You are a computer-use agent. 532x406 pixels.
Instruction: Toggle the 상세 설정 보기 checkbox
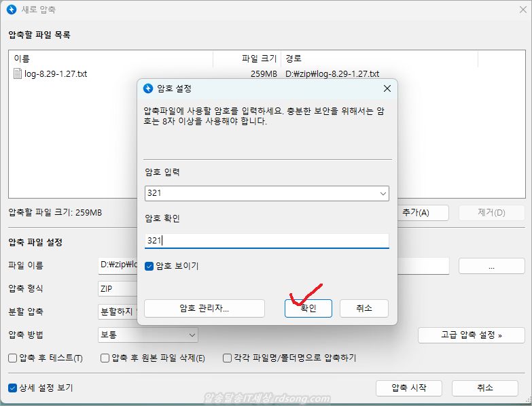tap(12, 388)
